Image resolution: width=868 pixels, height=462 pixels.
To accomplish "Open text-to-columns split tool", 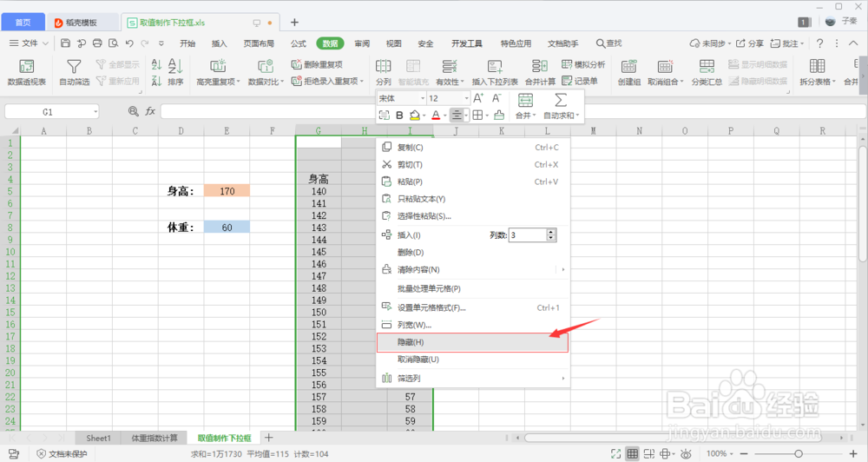I will (383, 72).
